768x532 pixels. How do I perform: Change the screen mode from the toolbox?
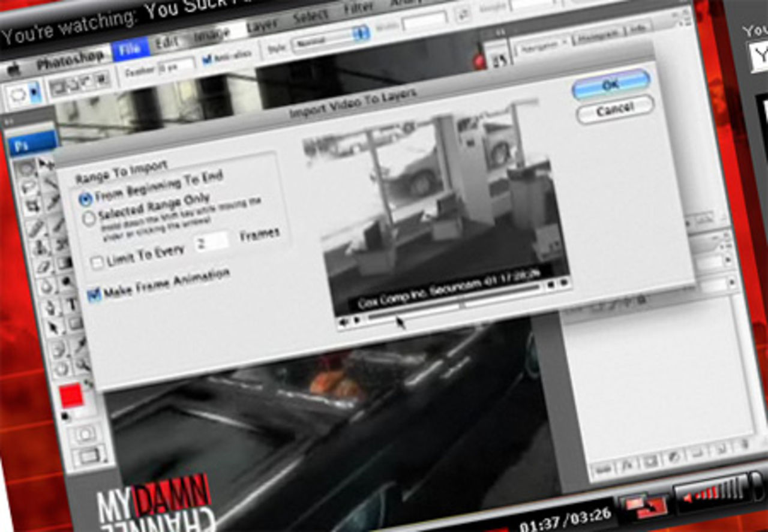[x=89, y=457]
